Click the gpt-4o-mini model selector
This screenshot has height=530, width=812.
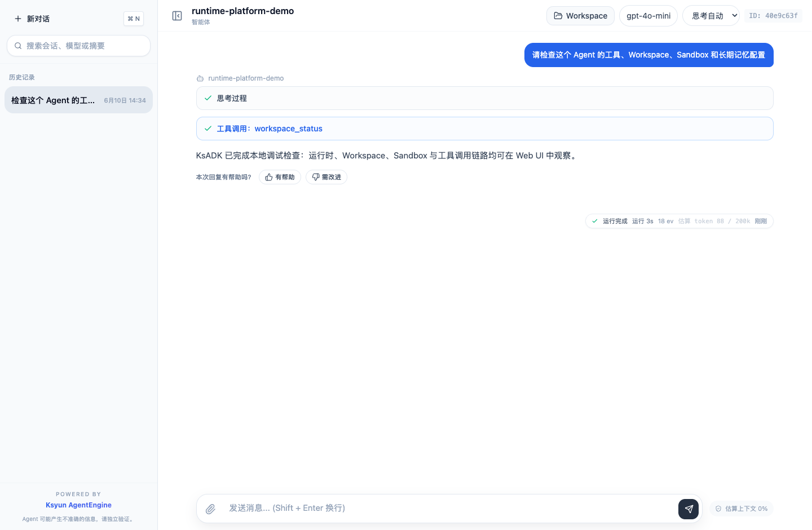(x=648, y=16)
